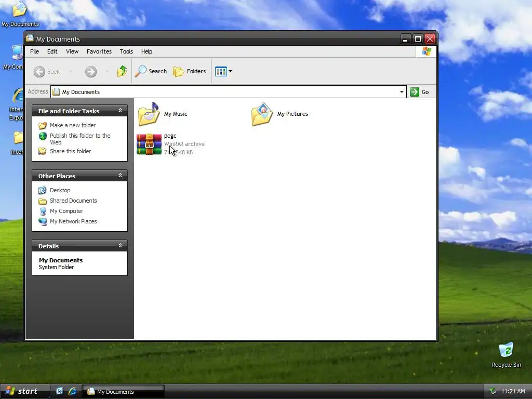The height and width of the screenshot is (399, 532).
Task: Open the Views dropdown button
Action: [223, 71]
